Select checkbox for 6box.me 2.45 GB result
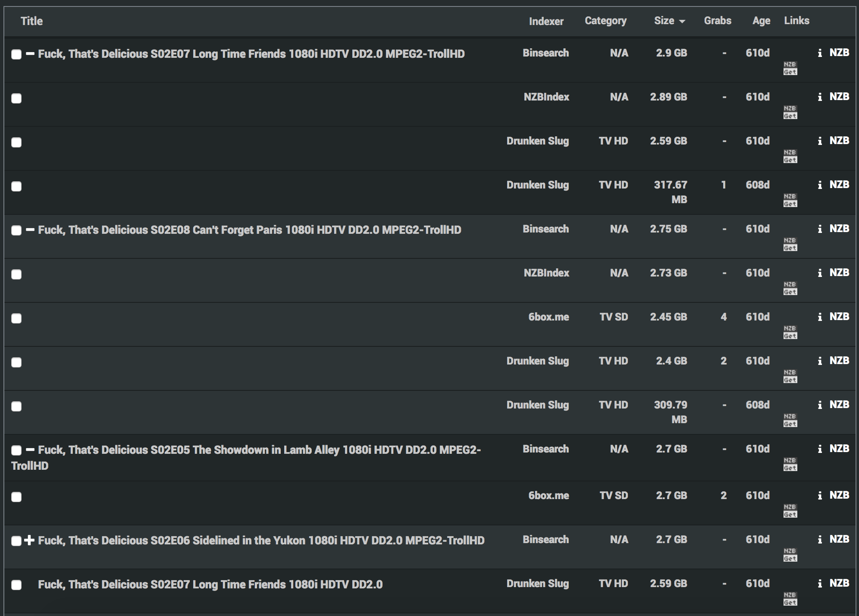 click(16, 318)
